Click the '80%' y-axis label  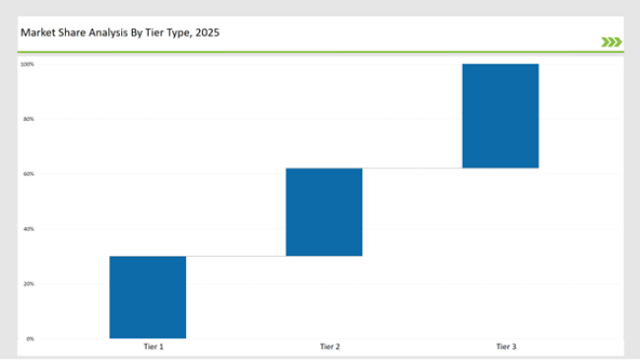coord(29,119)
